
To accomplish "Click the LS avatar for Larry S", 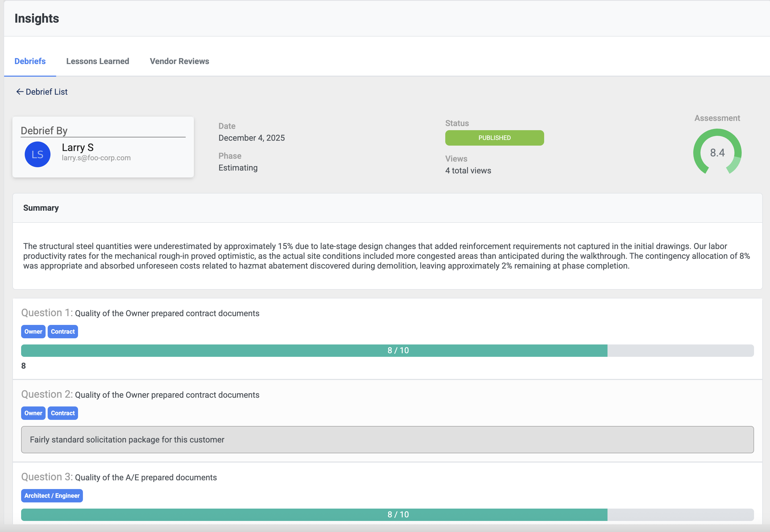I will pyautogui.click(x=37, y=154).
